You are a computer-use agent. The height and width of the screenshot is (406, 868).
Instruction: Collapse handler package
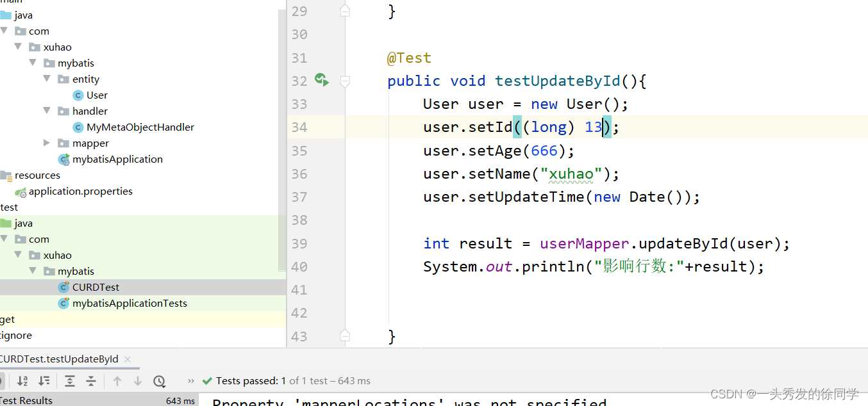click(47, 111)
